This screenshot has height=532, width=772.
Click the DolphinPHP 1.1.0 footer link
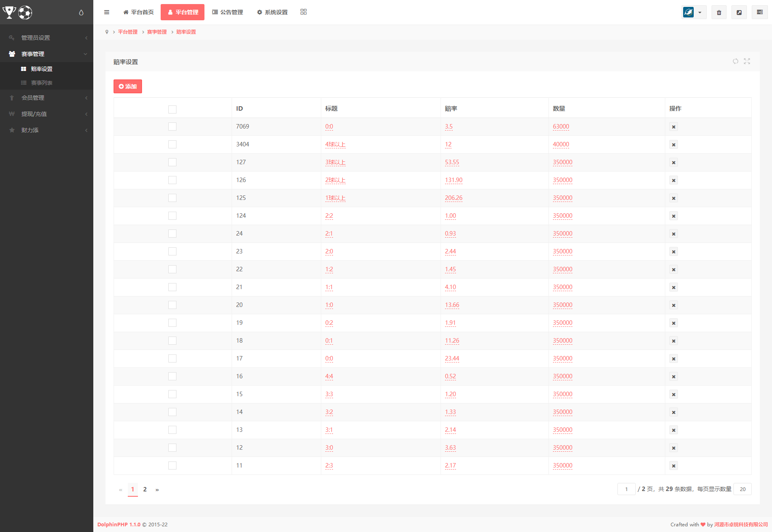point(119,524)
